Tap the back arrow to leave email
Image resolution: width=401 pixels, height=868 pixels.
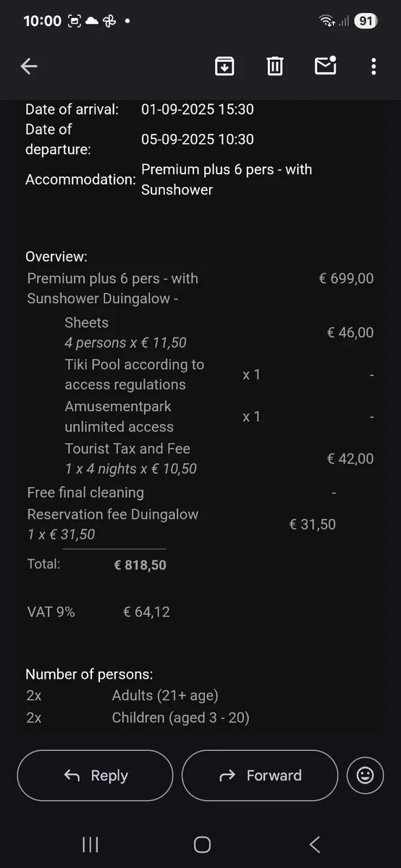tap(29, 67)
